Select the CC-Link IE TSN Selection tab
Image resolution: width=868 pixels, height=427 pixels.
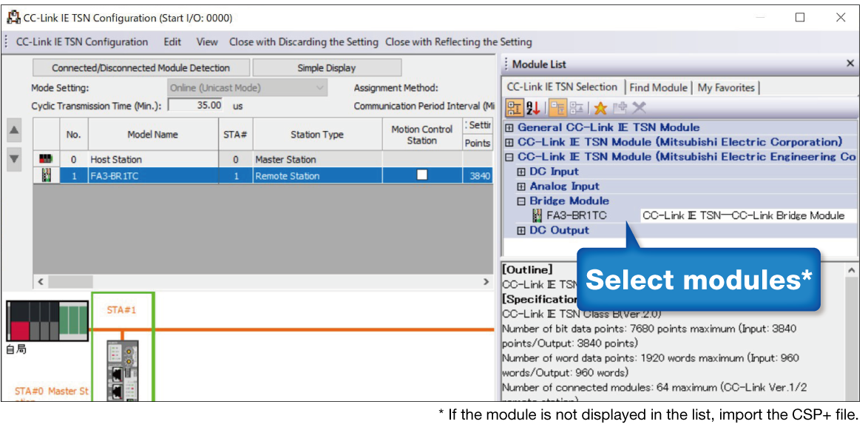click(x=562, y=87)
